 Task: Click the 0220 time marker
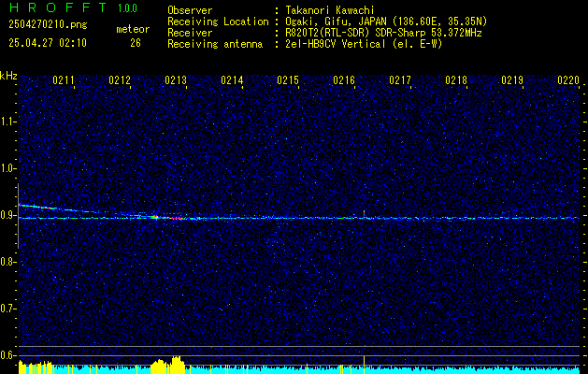click(x=568, y=80)
